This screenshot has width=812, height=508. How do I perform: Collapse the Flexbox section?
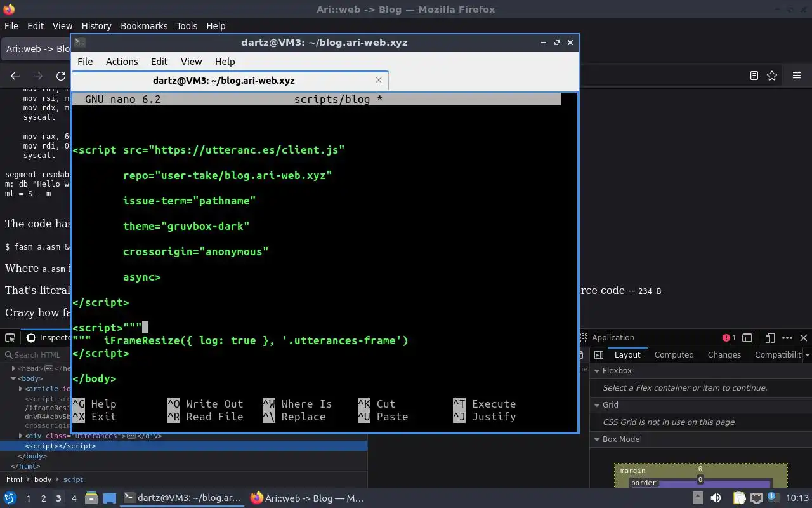click(x=597, y=371)
